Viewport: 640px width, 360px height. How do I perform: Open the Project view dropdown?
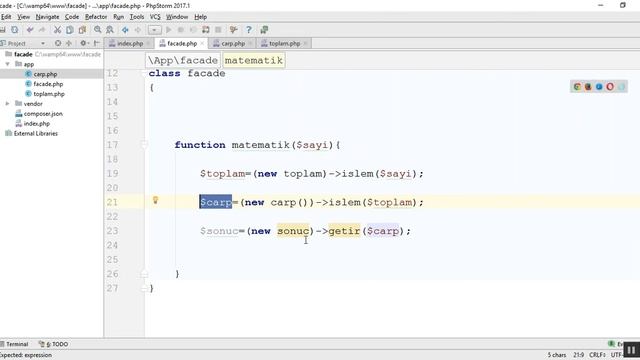(x=42, y=43)
